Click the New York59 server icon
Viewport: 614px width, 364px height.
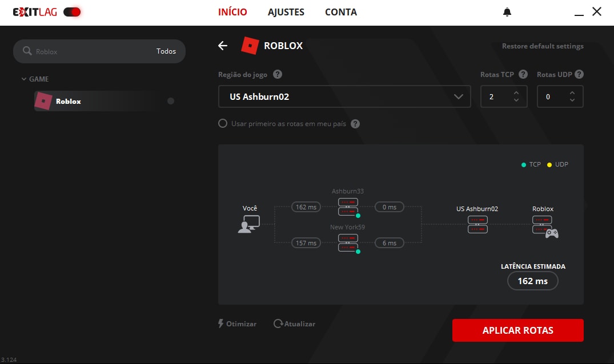pyautogui.click(x=348, y=242)
